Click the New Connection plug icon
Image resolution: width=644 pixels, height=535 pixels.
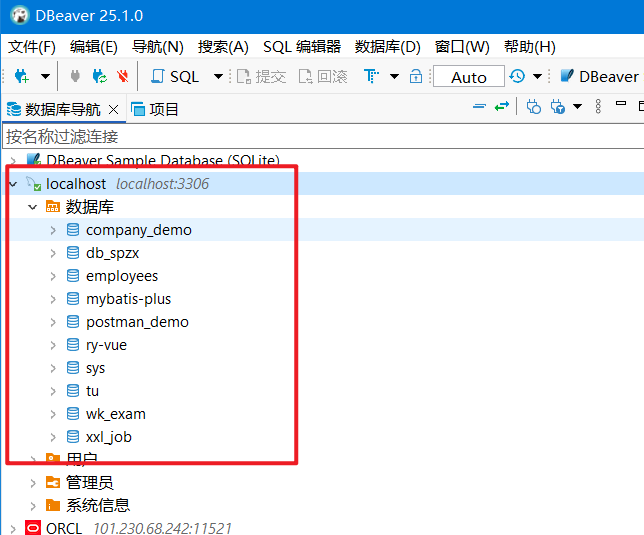tap(22, 76)
